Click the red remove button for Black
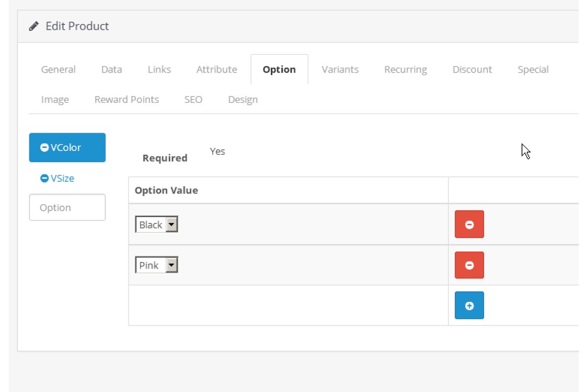The image size is (588, 392). coord(469,224)
